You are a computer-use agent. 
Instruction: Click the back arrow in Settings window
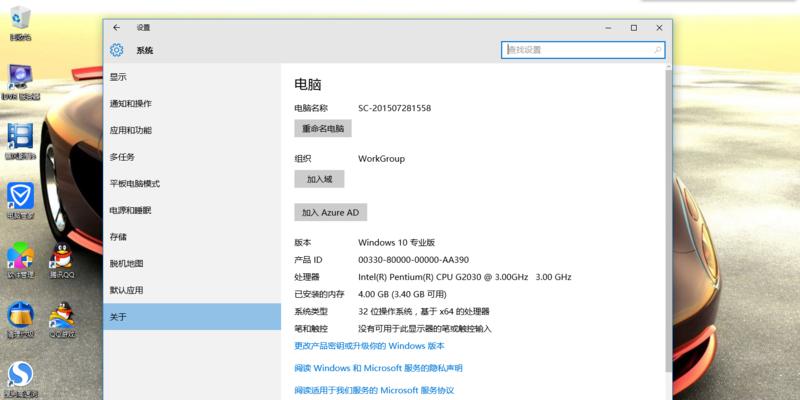pyautogui.click(x=116, y=28)
